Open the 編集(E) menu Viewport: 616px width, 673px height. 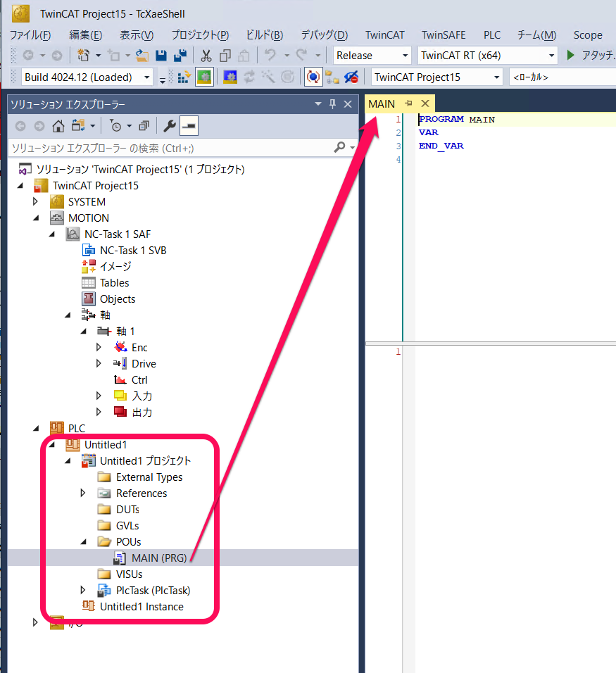click(x=85, y=34)
